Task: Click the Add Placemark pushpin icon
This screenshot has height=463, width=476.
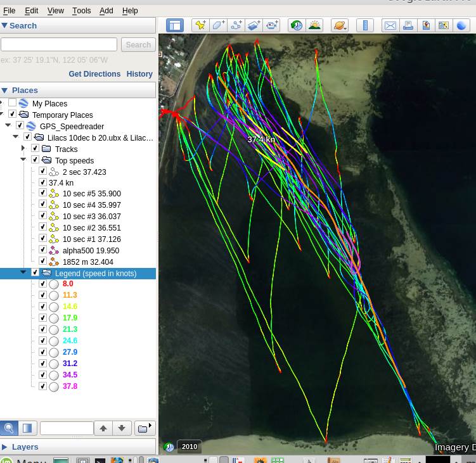Action: (200, 25)
